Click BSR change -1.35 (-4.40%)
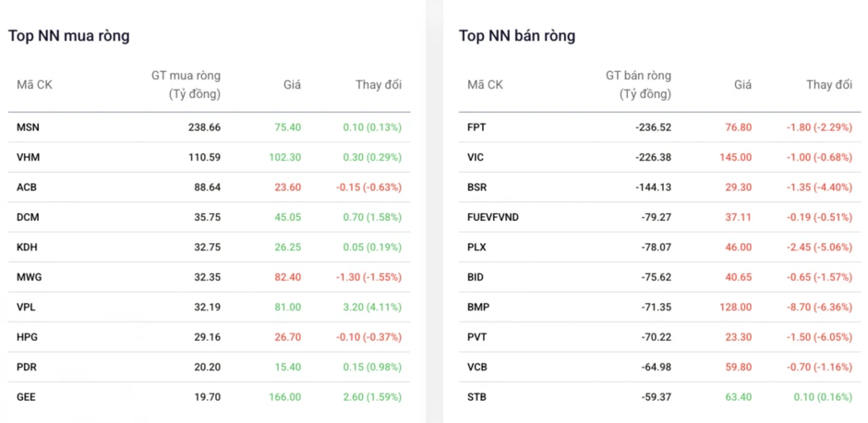 coord(819,187)
